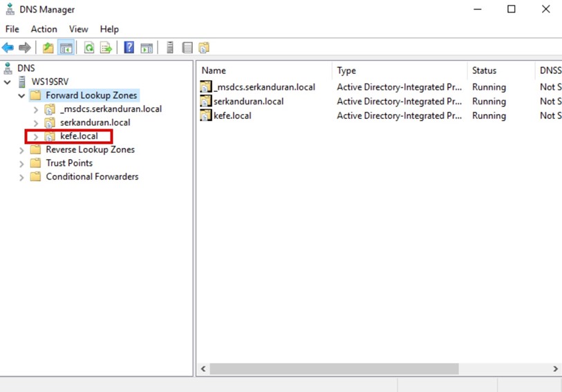The image size is (562, 392).
Task: Click Running status of _msdcs.serkanduran.local row
Action: coord(489,87)
